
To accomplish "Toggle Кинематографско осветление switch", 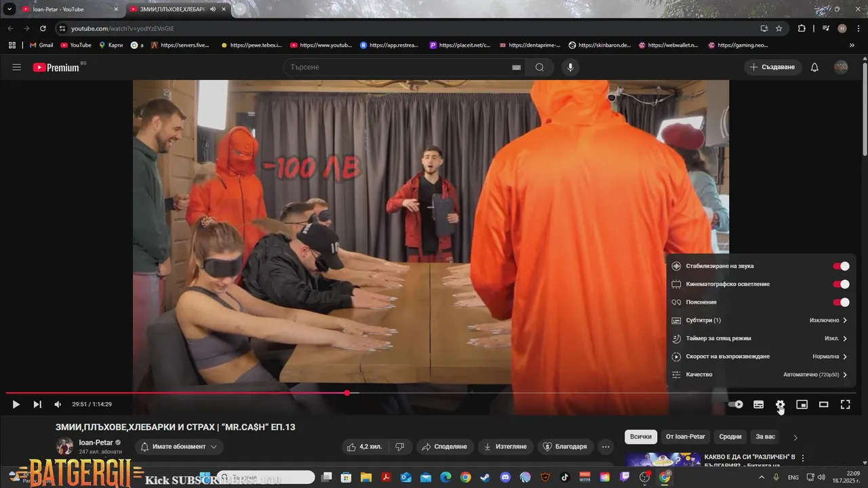I will point(841,284).
